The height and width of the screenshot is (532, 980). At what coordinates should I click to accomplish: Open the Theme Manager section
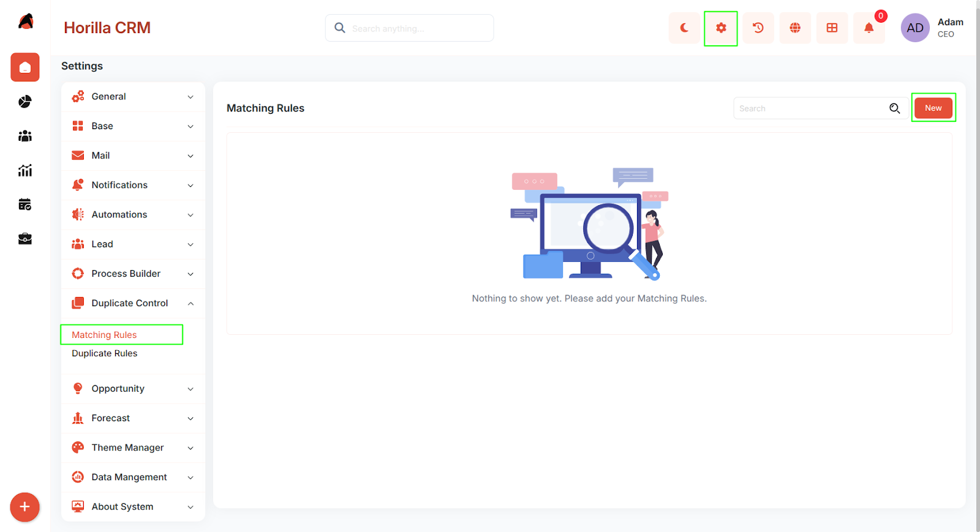pos(133,448)
